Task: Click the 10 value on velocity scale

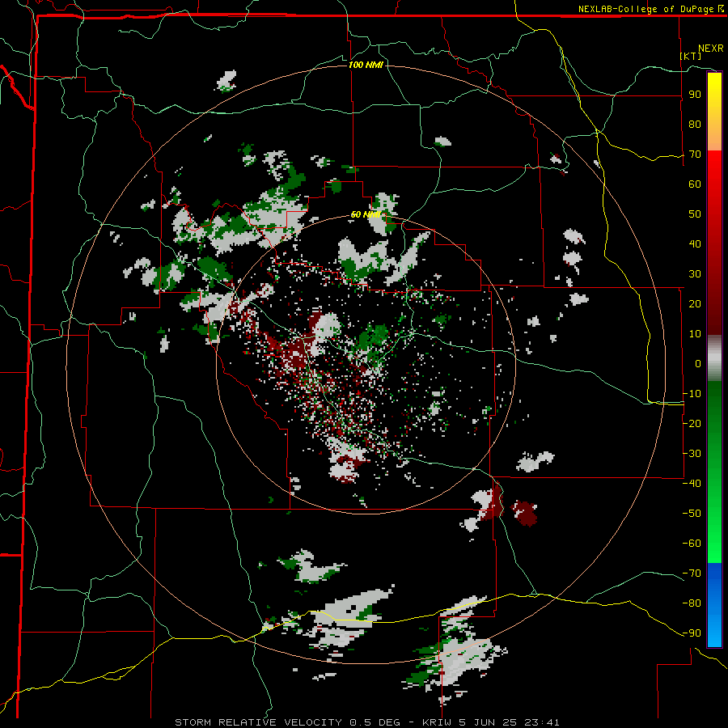Action: click(x=695, y=334)
